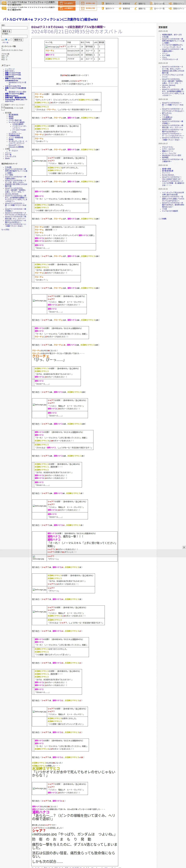Expand 関連資料集-バトロイ以外 plus box
Image resolution: width=186 pixels, height=868 pixels.
tap(3, 108)
